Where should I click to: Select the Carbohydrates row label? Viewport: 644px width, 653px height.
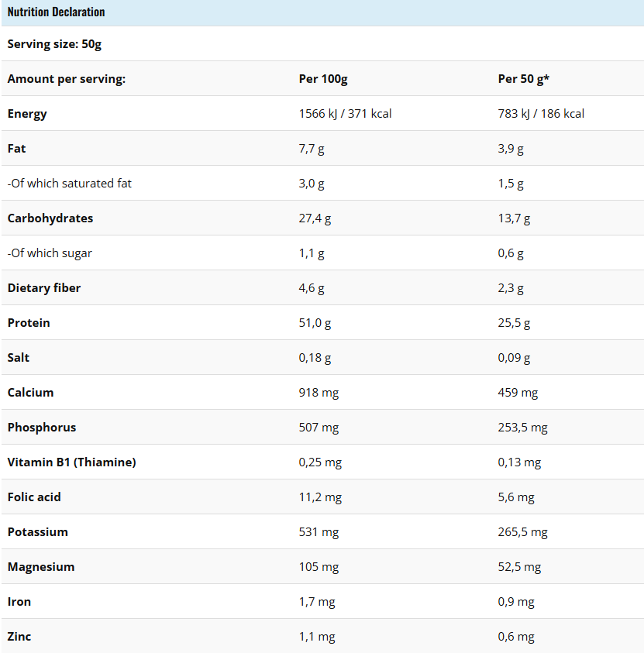[50, 218]
